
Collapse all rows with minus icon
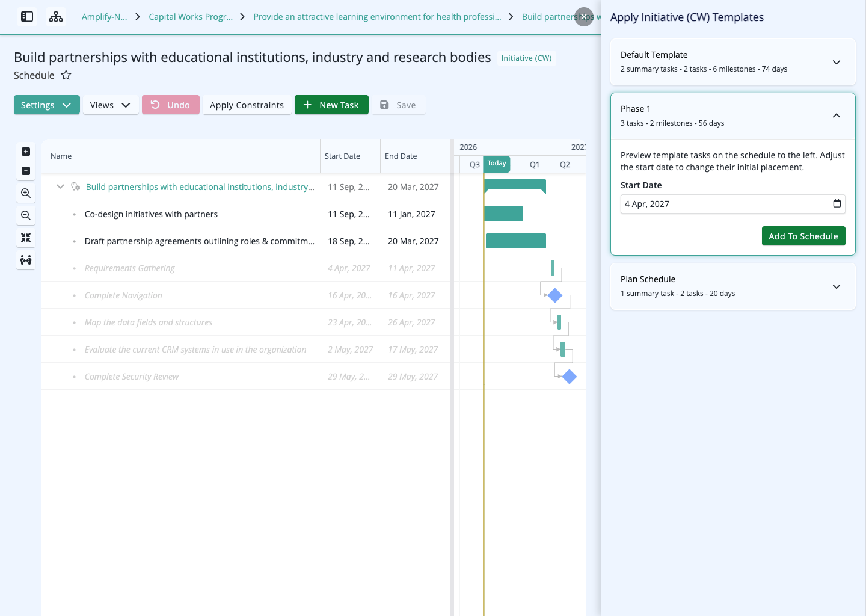coord(26,171)
